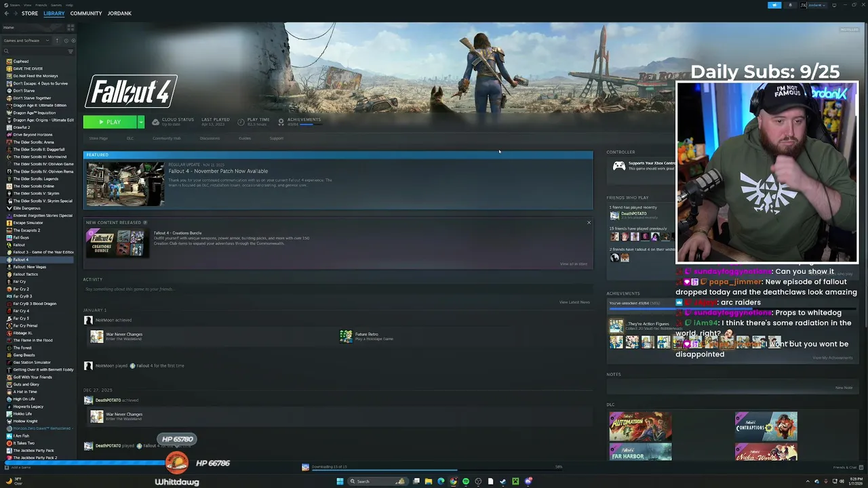
Task: Click View all in store link
Action: [x=574, y=264]
